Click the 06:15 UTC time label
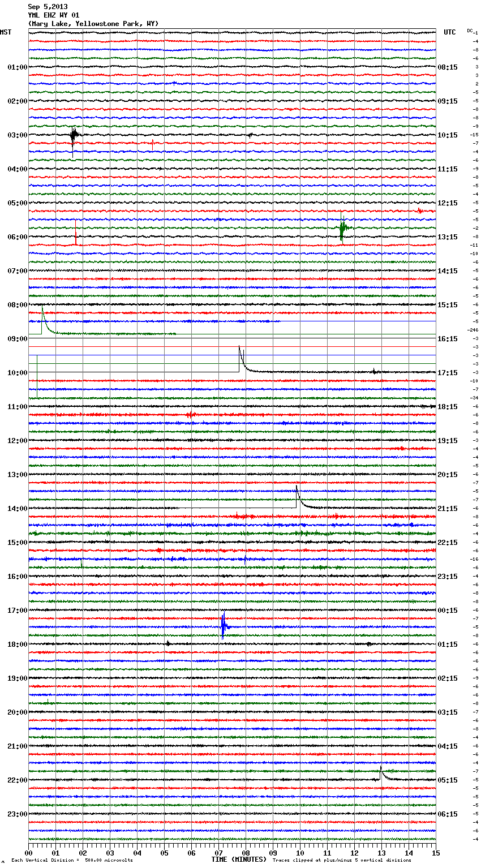 [x=448, y=814]
